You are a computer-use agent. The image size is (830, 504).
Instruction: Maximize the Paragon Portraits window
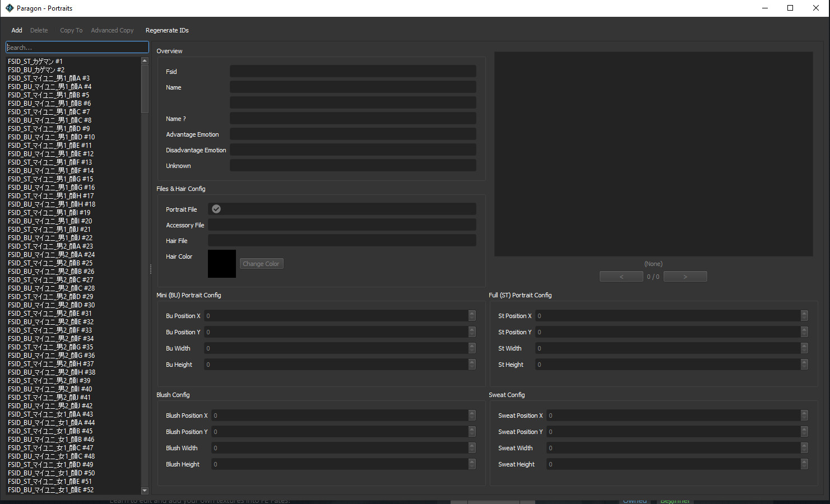pyautogui.click(x=790, y=8)
